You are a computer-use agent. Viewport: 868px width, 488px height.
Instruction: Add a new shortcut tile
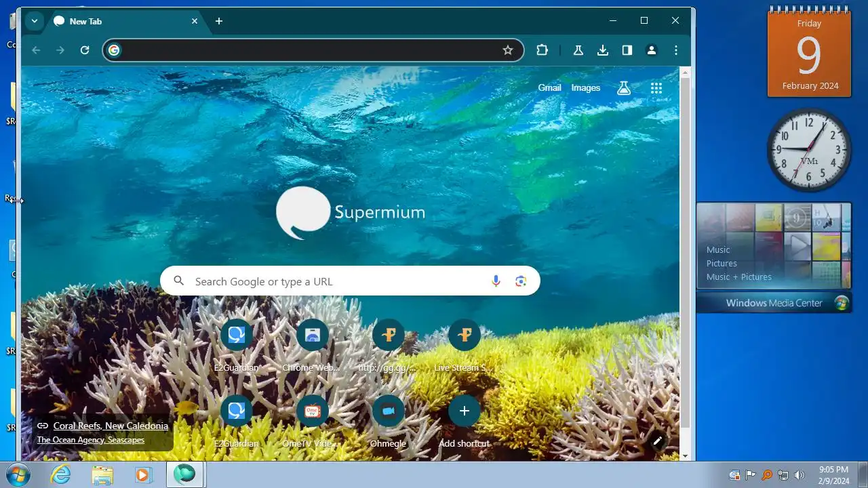[465, 422]
